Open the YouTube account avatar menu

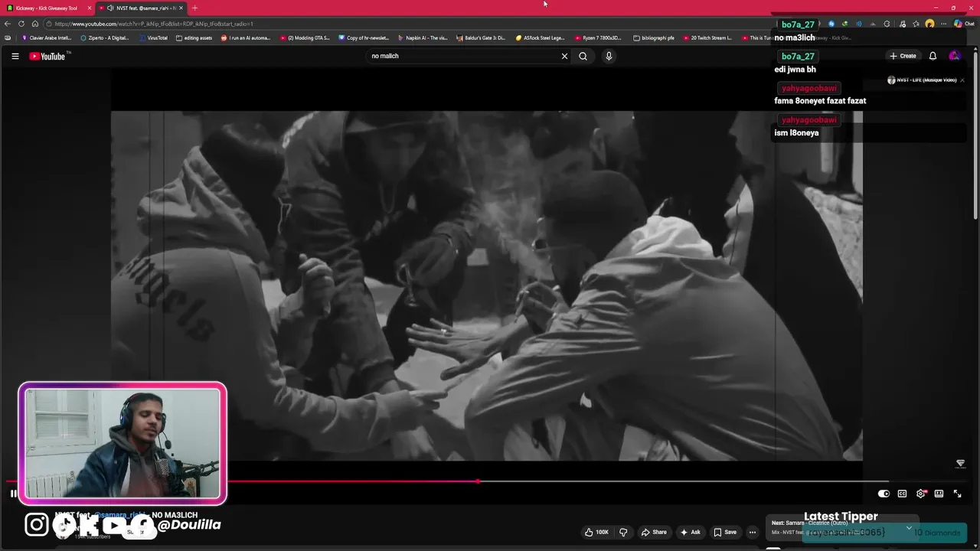pos(954,56)
